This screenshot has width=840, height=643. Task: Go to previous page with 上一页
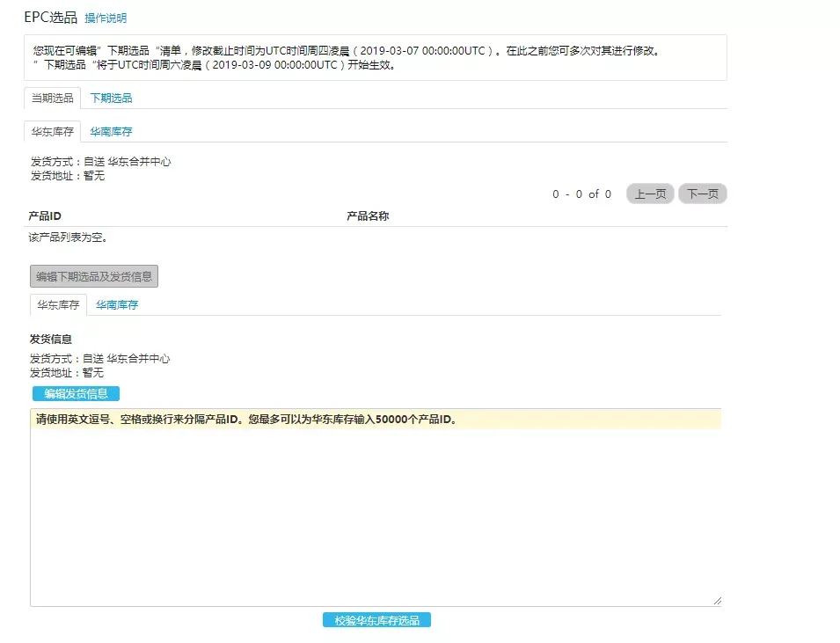[x=650, y=194]
